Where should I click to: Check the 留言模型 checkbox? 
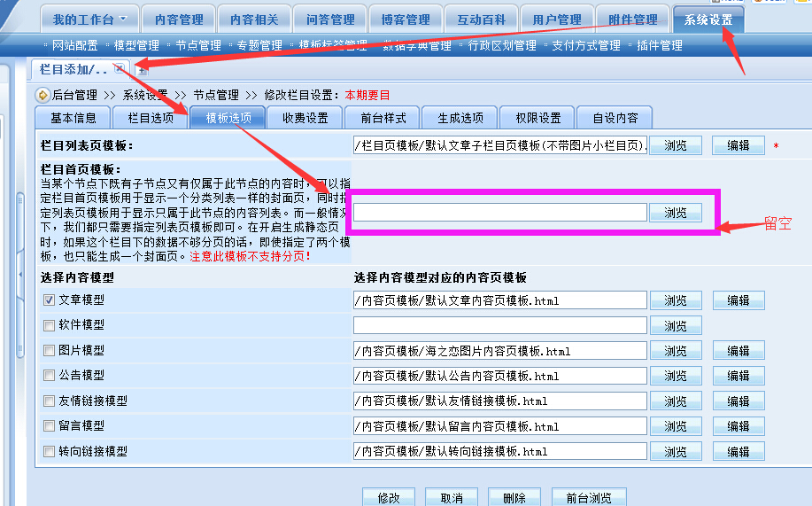tap(50, 426)
